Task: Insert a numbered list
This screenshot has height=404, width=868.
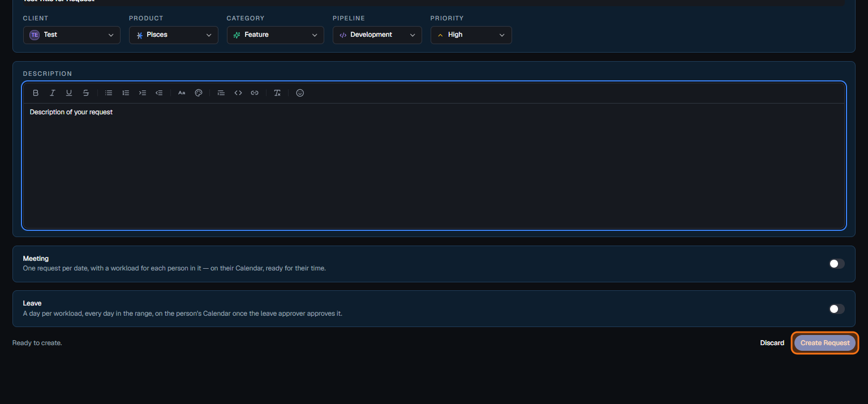Action: coord(126,93)
